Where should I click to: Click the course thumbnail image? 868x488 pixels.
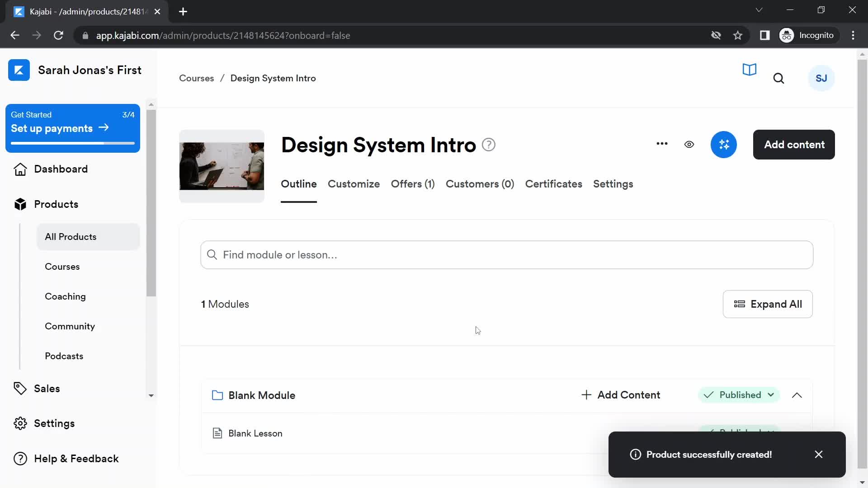pyautogui.click(x=222, y=166)
